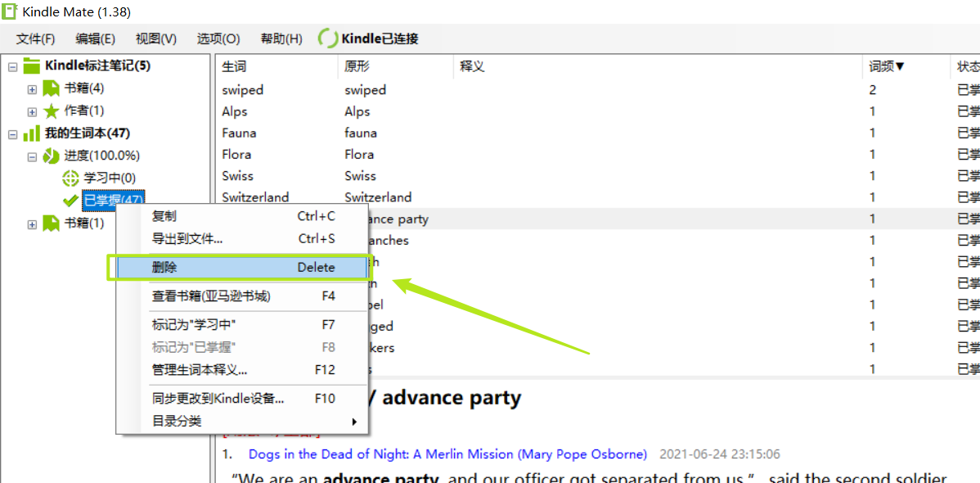The image size is (980, 483).
Task: Select the 学习中(0) tree item
Action: click(x=110, y=178)
